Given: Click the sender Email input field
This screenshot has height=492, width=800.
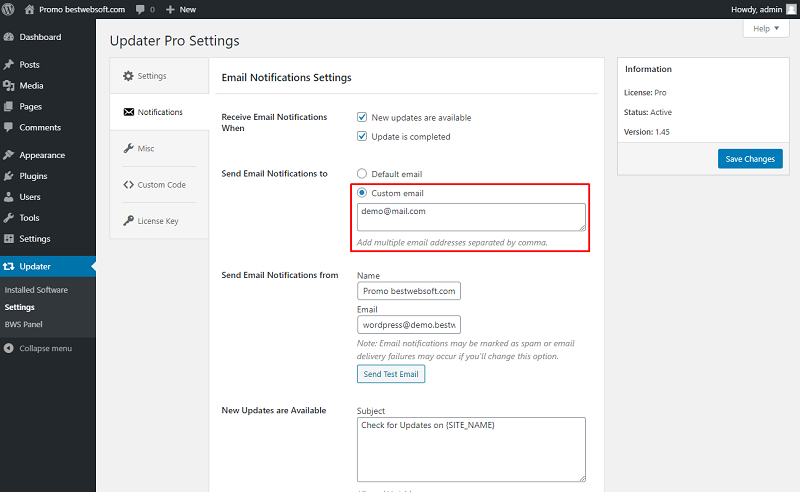Looking at the screenshot, I should pos(409,325).
